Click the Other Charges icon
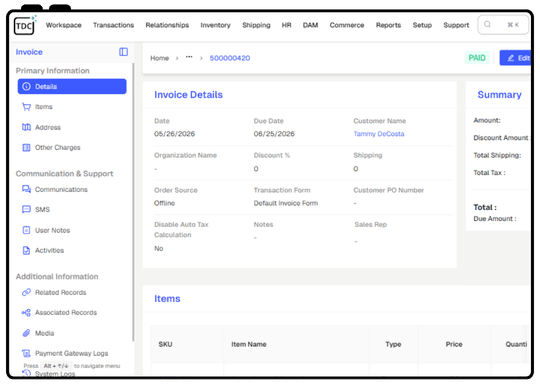540x384 pixels. tap(26, 147)
